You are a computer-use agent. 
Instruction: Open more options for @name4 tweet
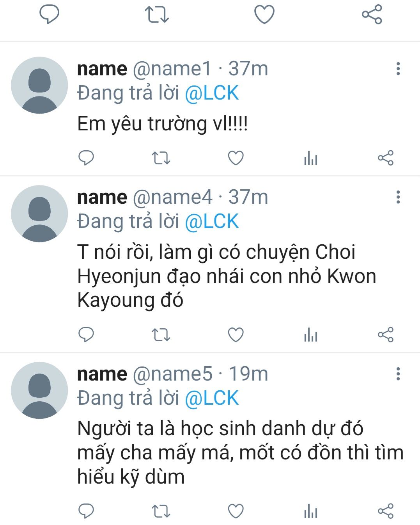pyautogui.click(x=398, y=197)
